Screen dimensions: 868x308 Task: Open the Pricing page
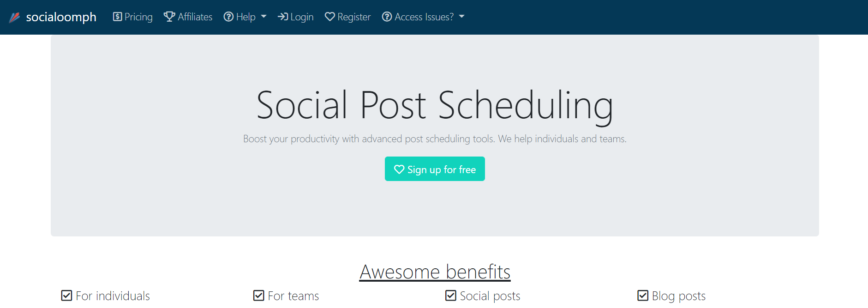133,17
